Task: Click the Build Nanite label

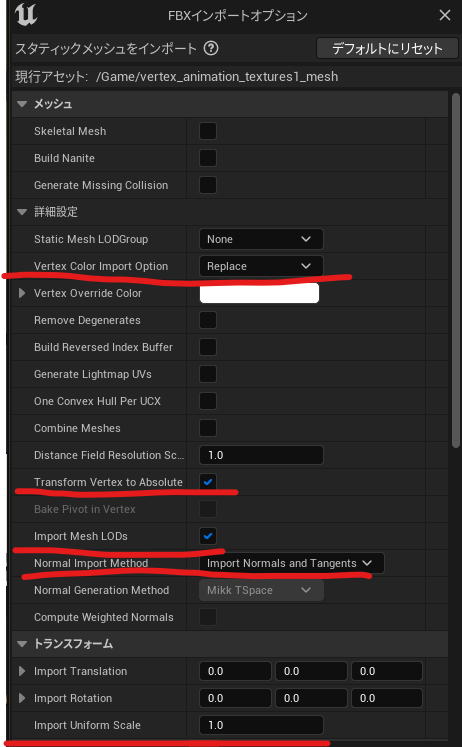Action: (x=64, y=158)
